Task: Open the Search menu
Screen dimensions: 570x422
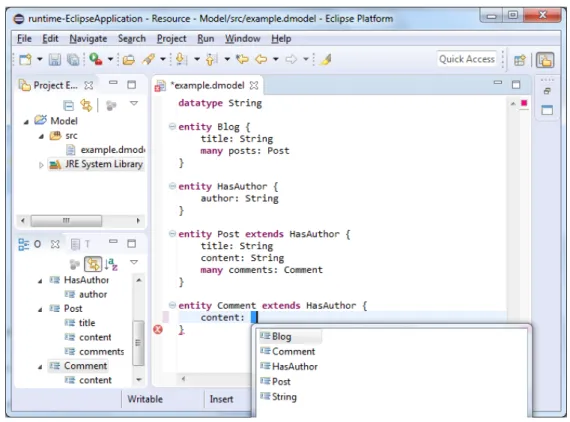Action: click(x=132, y=39)
